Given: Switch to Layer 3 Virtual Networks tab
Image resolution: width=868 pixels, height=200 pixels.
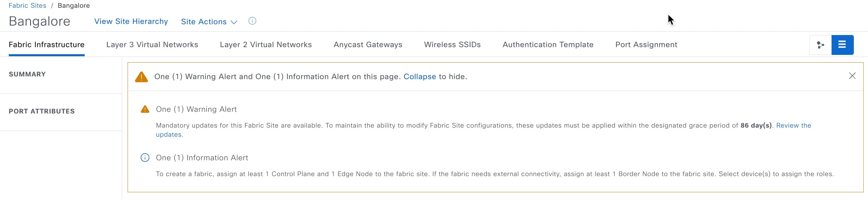Looking at the screenshot, I should (152, 44).
